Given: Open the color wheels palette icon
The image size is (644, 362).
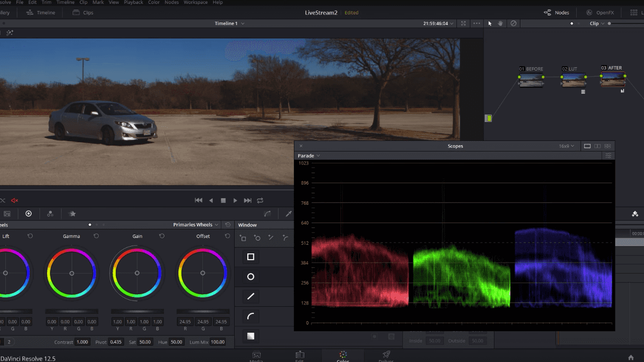Looking at the screenshot, I should [x=28, y=214].
